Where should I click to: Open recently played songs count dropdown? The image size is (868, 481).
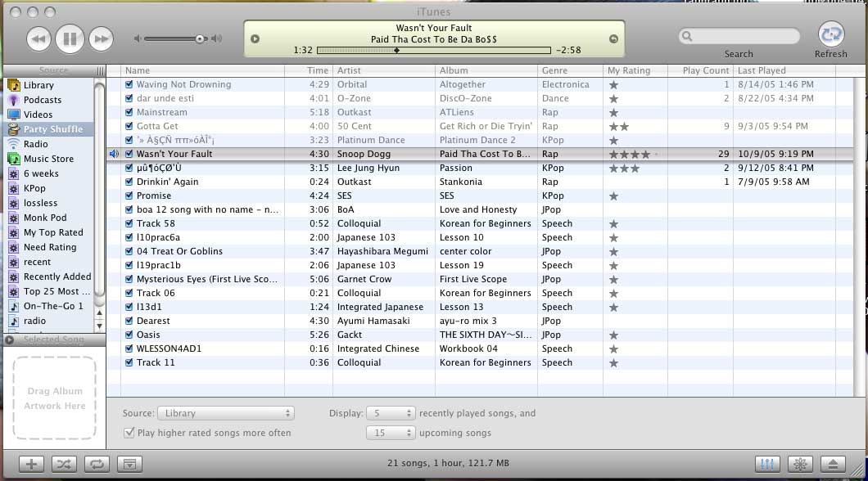click(391, 413)
